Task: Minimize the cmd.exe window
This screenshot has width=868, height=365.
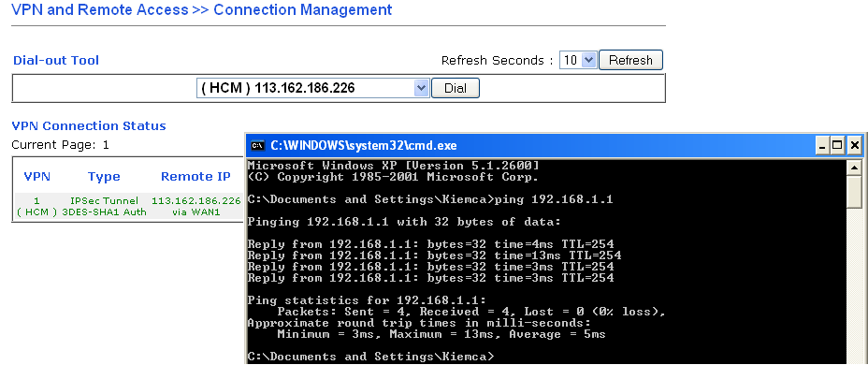Action: 822,146
